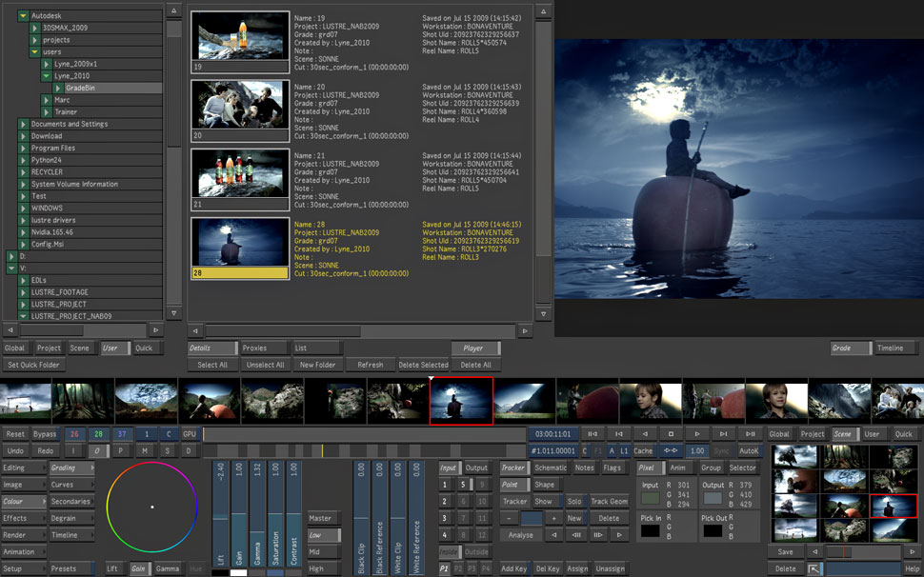This screenshot has height=577, width=924.
Task: Open the Curves menu
Action: pos(71,485)
